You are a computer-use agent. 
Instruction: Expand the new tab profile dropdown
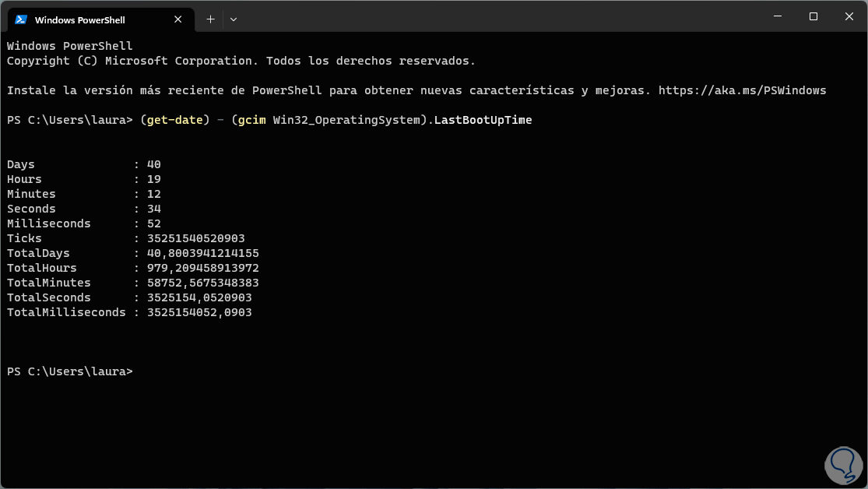pyautogui.click(x=234, y=19)
